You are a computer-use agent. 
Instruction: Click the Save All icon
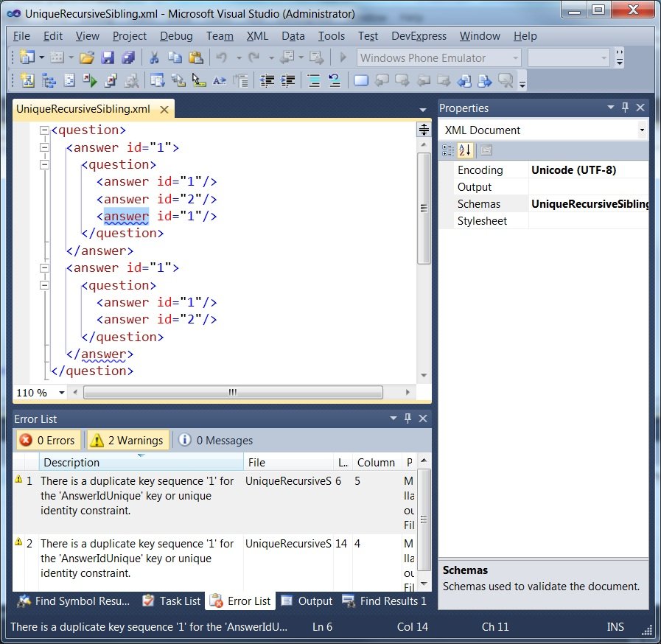point(128,57)
